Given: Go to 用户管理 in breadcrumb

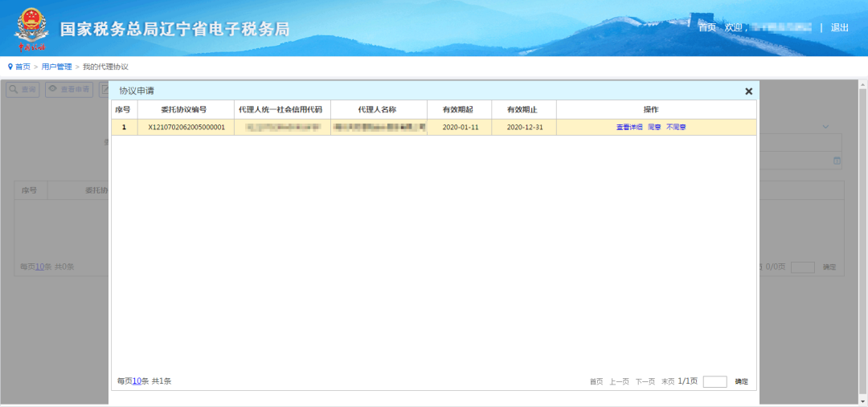Looking at the screenshot, I should pos(56,67).
